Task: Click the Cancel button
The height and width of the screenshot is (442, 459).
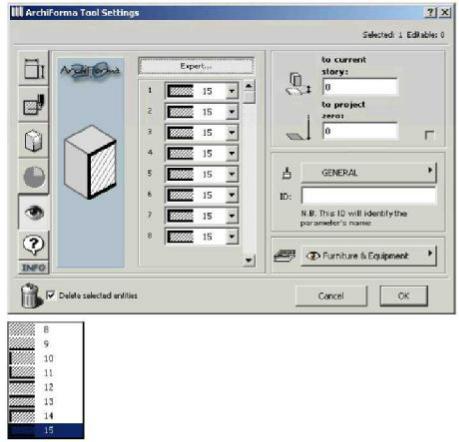Action: (x=331, y=296)
